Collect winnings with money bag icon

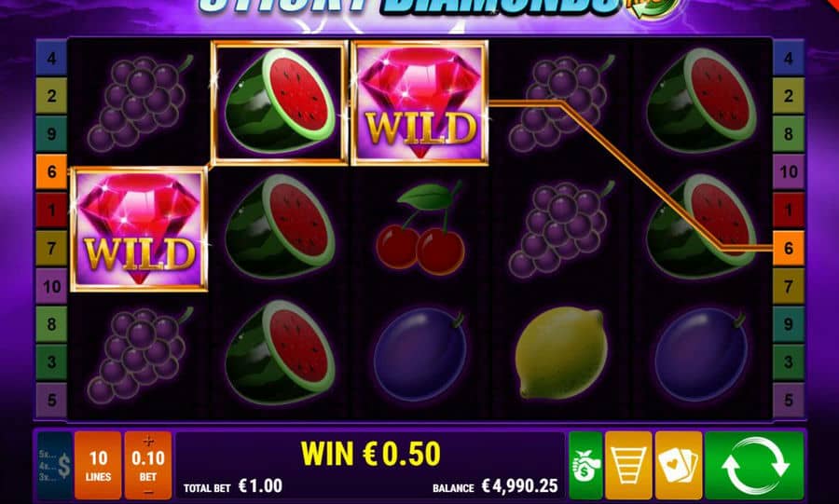585,465
